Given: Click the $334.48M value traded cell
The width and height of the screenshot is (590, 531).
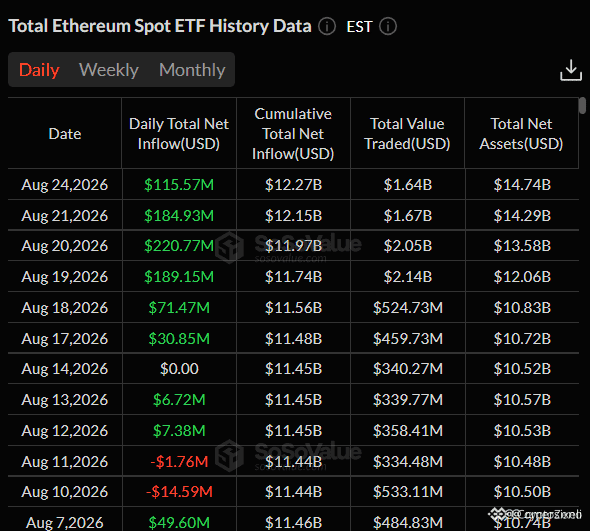Looking at the screenshot, I should [408, 462].
